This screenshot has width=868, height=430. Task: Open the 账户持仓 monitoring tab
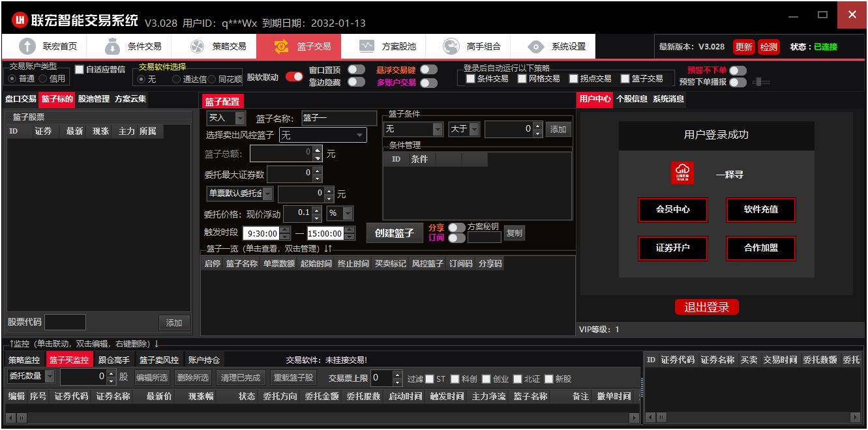(x=204, y=360)
